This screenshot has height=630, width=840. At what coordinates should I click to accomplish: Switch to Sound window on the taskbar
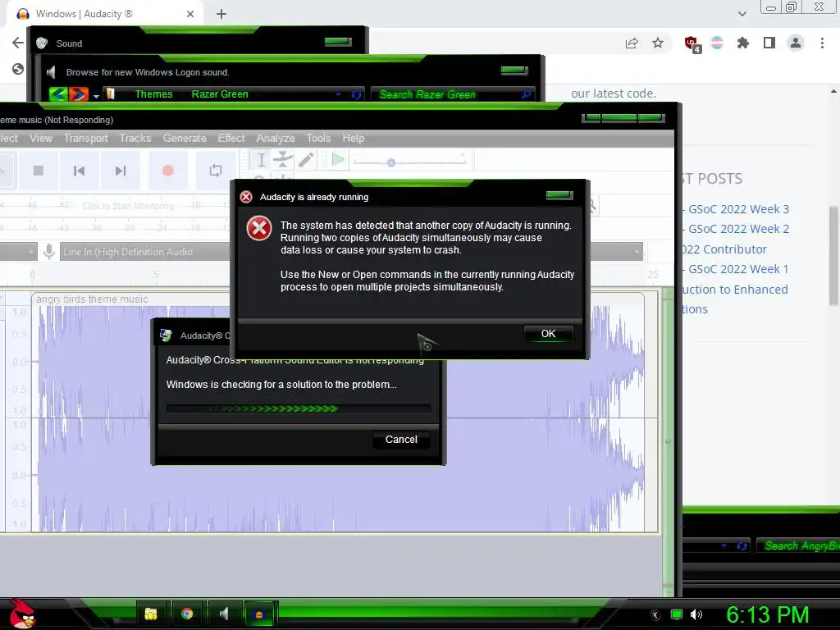click(x=223, y=614)
